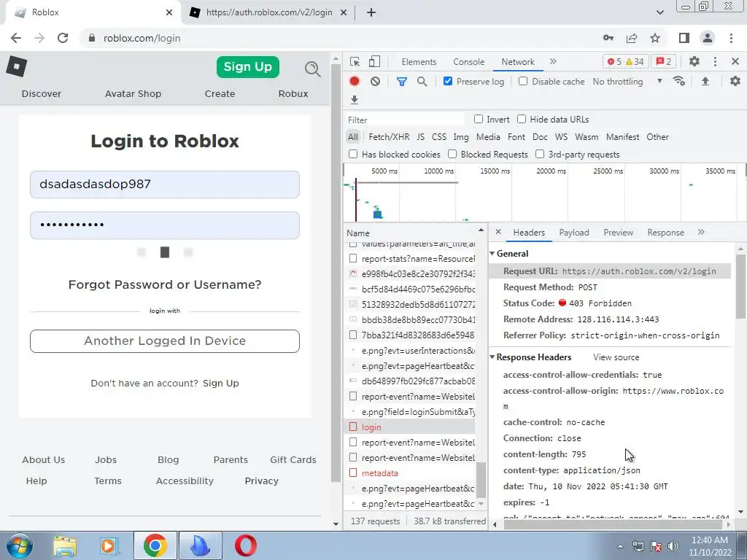The width and height of the screenshot is (747, 560).
Task: Click the issues counter badge showing 2
Action: (x=664, y=62)
